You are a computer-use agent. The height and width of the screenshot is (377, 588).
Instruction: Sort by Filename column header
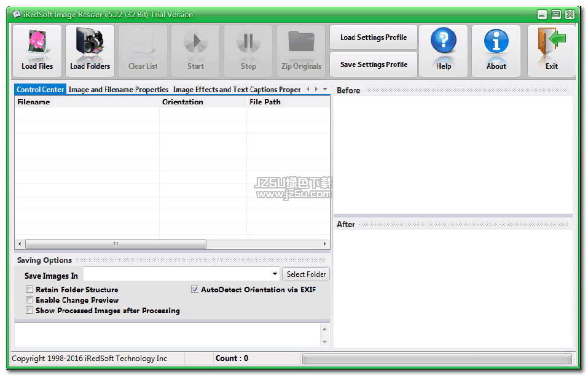[87, 102]
